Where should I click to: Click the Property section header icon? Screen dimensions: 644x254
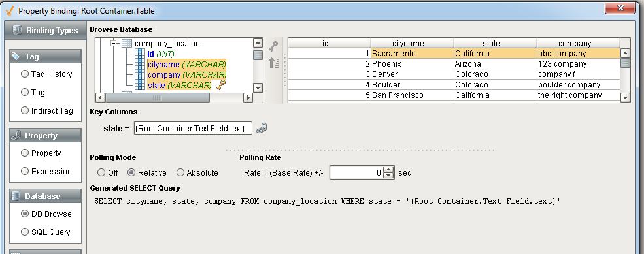point(16,135)
